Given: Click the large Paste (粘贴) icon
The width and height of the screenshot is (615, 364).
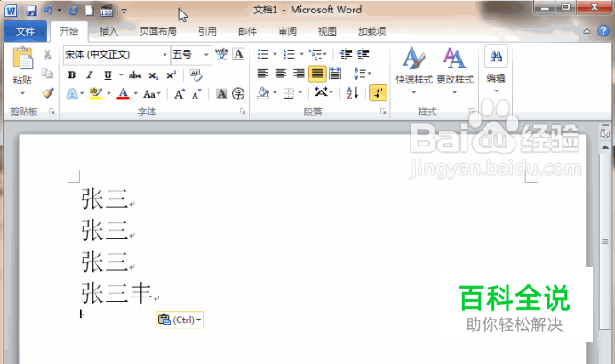Looking at the screenshot, I should (23, 59).
